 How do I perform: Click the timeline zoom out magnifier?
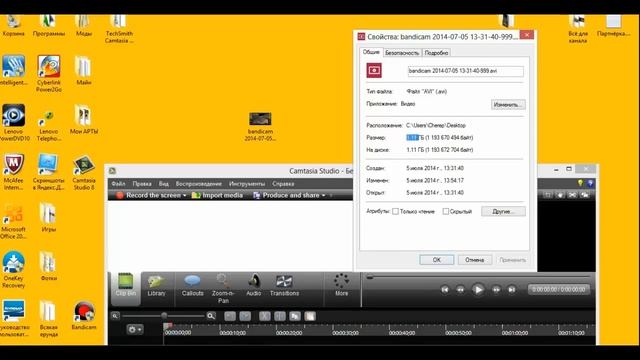116,316
